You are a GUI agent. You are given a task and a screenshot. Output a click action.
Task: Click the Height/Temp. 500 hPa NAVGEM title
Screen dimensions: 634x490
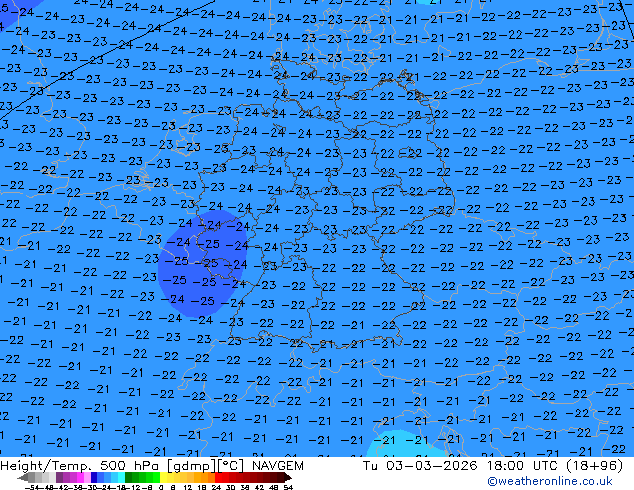(152, 466)
